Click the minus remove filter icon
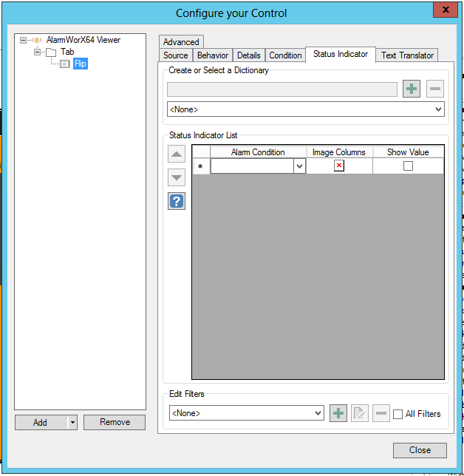 coord(381,413)
